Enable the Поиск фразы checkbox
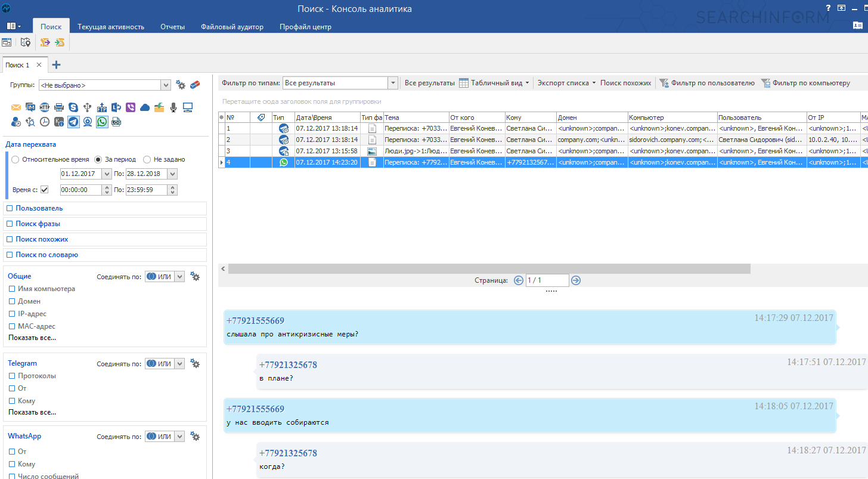The height and width of the screenshot is (479, 868). (10, 224)
